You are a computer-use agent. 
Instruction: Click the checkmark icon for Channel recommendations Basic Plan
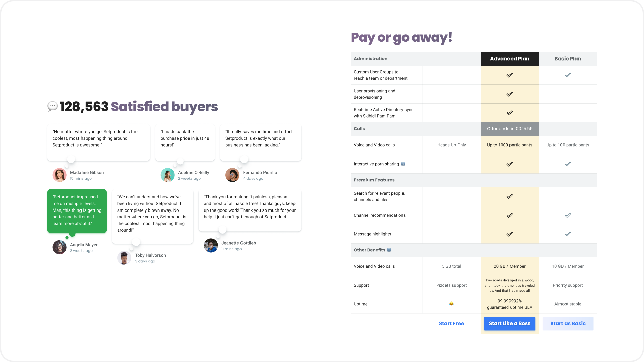(568, 215)
